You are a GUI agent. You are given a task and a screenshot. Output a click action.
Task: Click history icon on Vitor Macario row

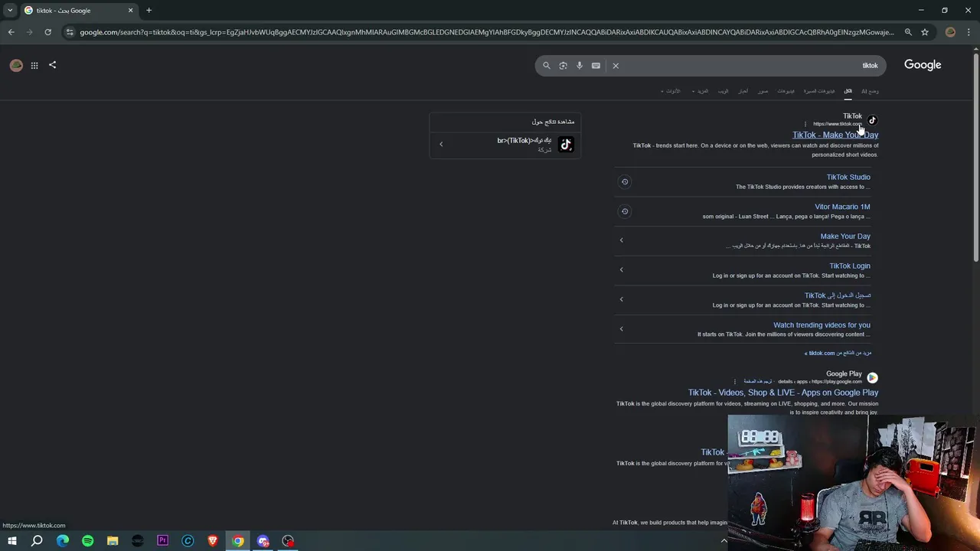(x=625, y=211)
